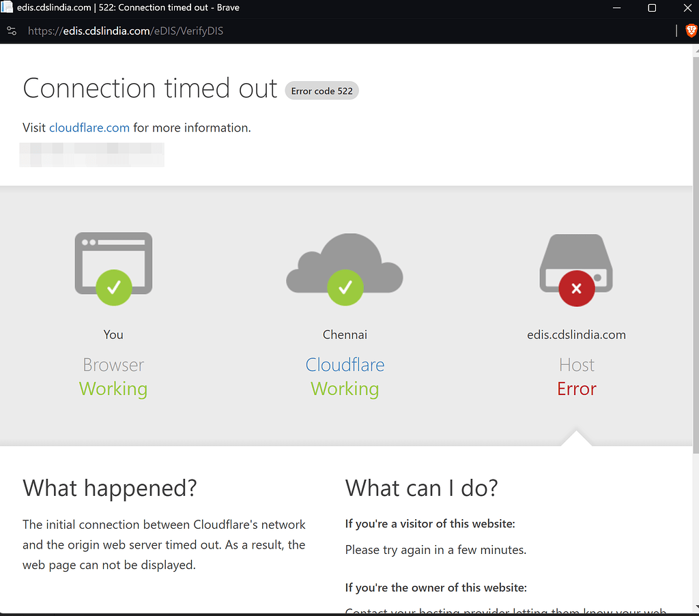Click the Host Error red status text
Screen dimensions: 699x616
pyautogui.click(x=576, y=389)
